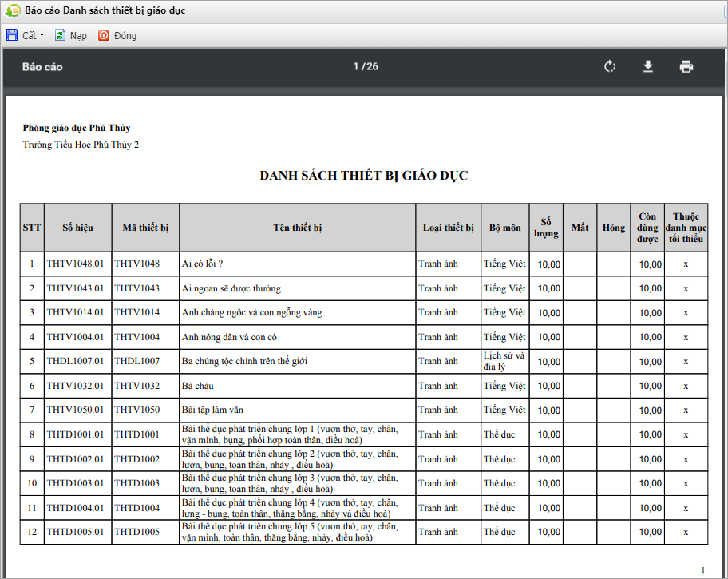Click the Mã thiết bị column header
This screenshot has width=728, height=579.
145,228
